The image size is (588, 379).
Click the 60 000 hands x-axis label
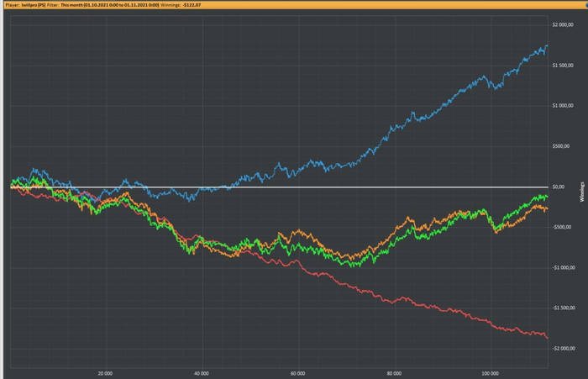297,373
